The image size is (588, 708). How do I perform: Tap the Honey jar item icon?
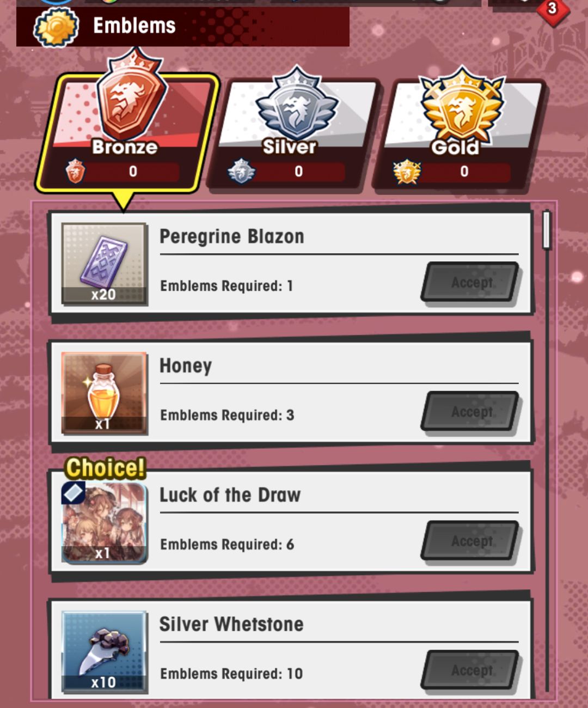click(x=104, y=393)
